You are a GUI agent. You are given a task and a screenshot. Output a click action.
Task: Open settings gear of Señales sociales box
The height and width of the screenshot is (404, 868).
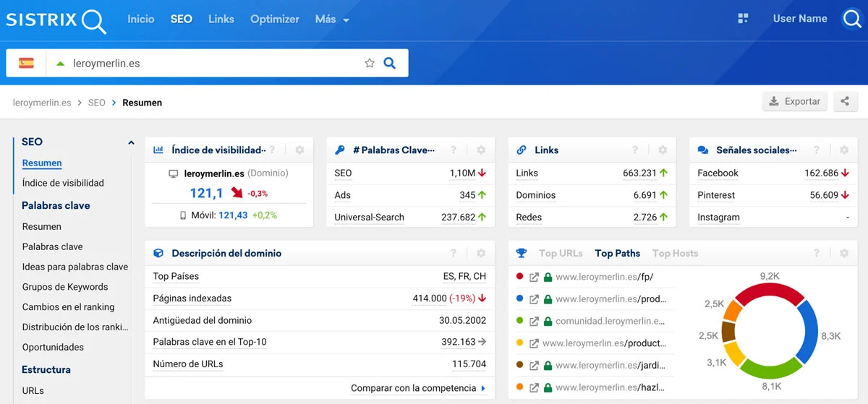843,150
